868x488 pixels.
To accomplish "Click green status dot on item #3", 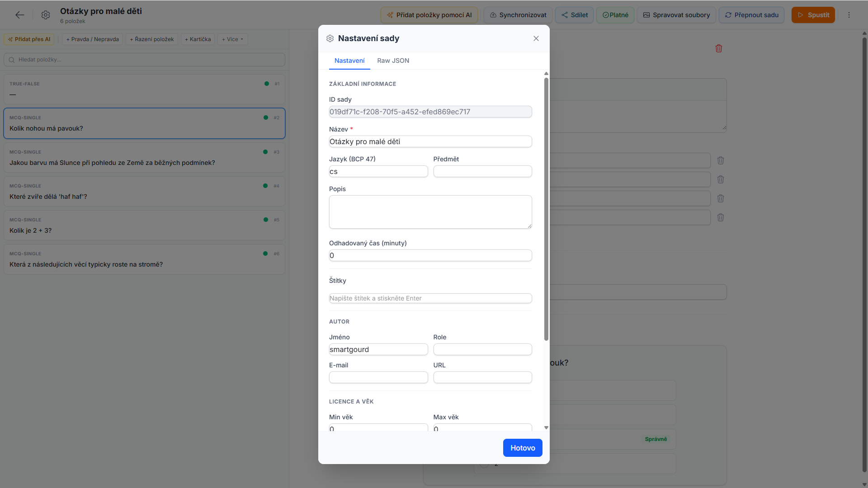I will click(265, 152).
